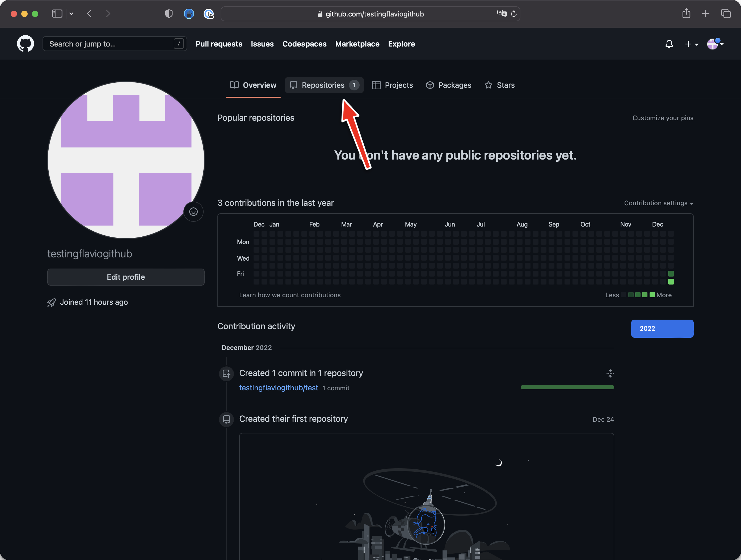Open Contribution settings dropdown
Image resolution: width=741 pixels, height=560 pixels.
[658, 203]
